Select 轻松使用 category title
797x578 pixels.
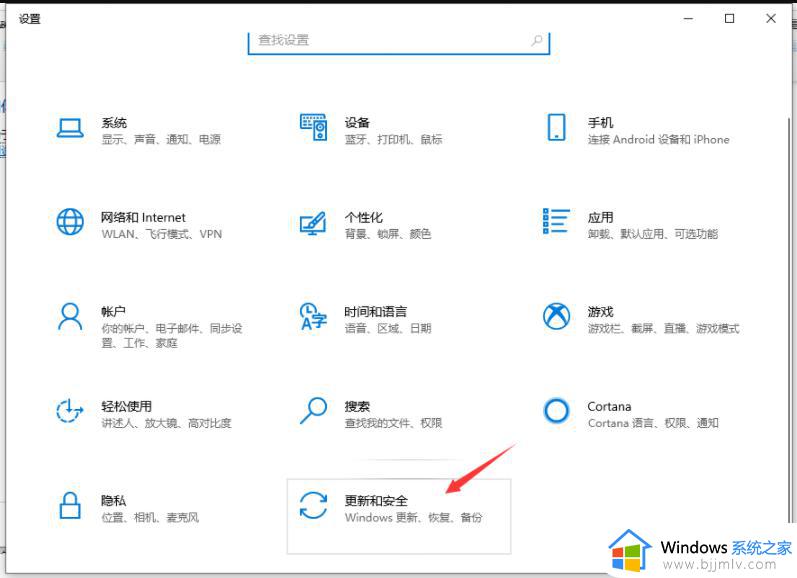(127, 406)
